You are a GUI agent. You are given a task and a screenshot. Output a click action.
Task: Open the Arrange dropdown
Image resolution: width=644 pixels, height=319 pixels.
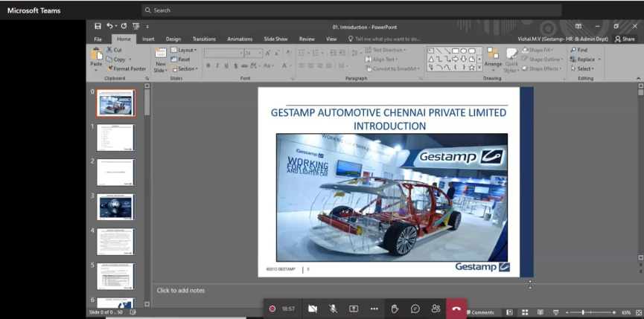coord(493,59)
